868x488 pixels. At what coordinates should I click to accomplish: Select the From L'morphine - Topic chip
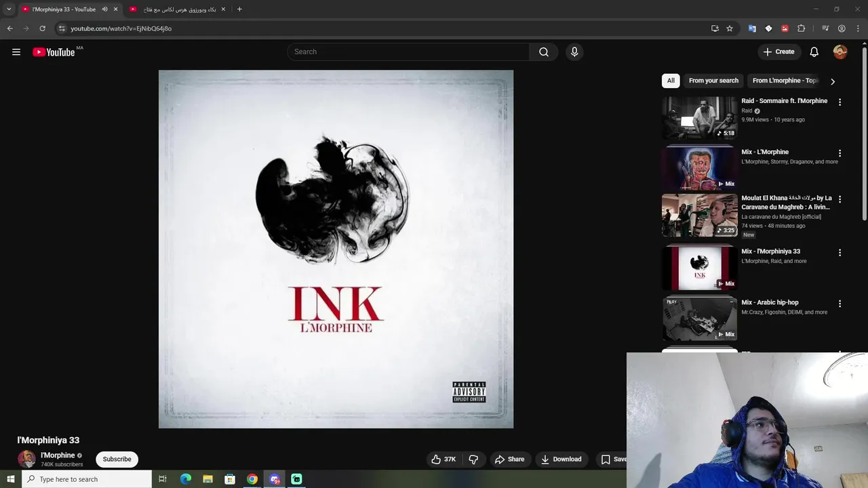(785, 81)
